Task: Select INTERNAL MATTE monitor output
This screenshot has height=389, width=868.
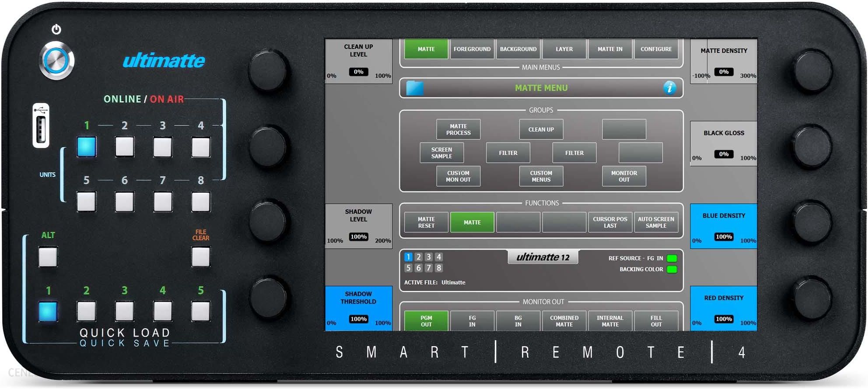Action: 610,321
